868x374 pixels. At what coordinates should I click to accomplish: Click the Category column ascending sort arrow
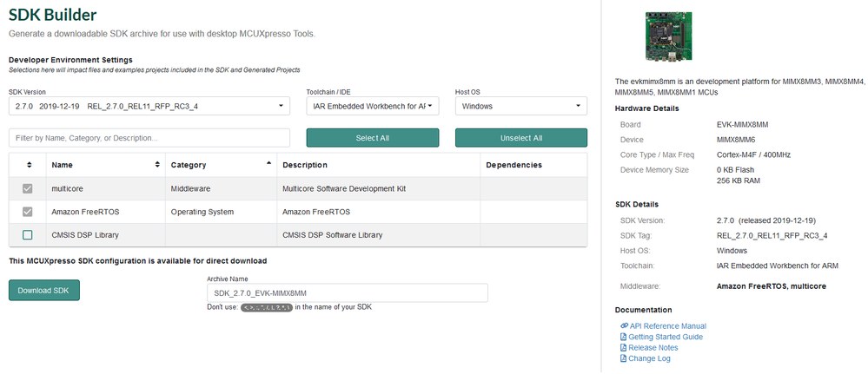point(269,163)
